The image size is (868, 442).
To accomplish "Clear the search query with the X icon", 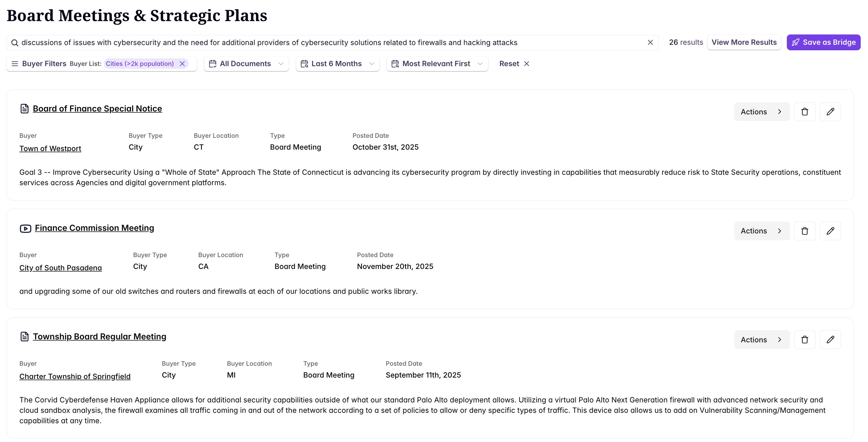I will coord(650,42).
